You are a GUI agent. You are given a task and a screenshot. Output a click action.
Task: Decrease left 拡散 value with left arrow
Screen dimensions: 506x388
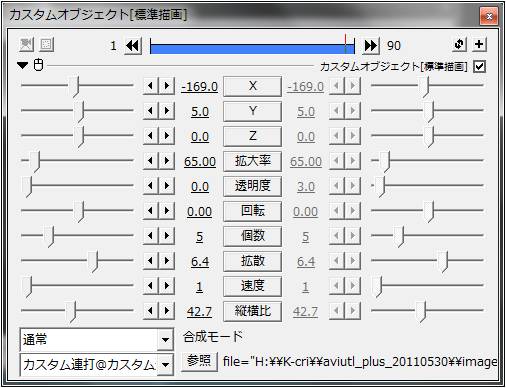(151, 261)
